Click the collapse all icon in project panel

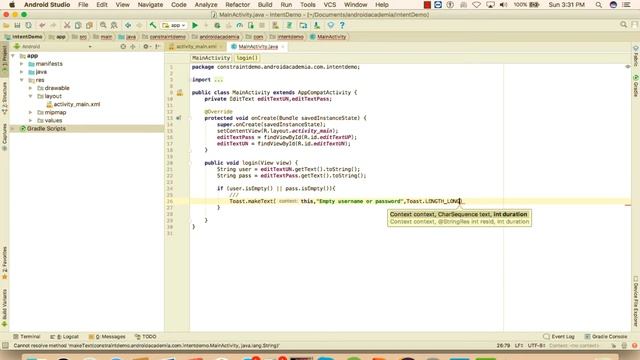[133, 47]
